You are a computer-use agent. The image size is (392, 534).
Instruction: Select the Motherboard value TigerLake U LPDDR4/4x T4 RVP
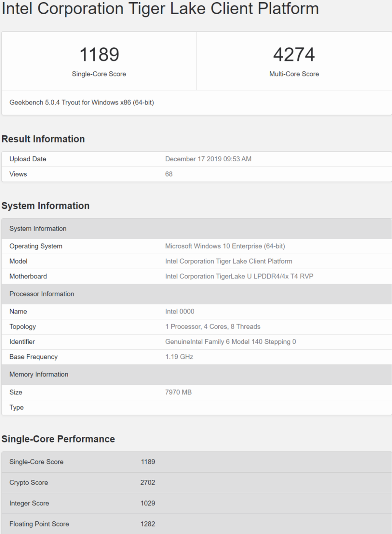pyautogui.click(x=240, y=276)
